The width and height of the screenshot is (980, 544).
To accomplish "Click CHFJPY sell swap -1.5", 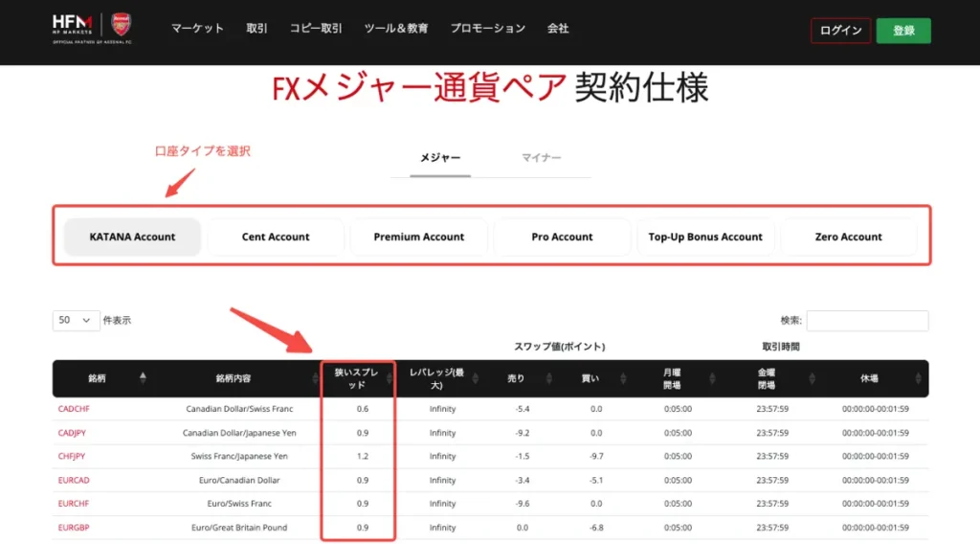I will (x=523, y=457).
